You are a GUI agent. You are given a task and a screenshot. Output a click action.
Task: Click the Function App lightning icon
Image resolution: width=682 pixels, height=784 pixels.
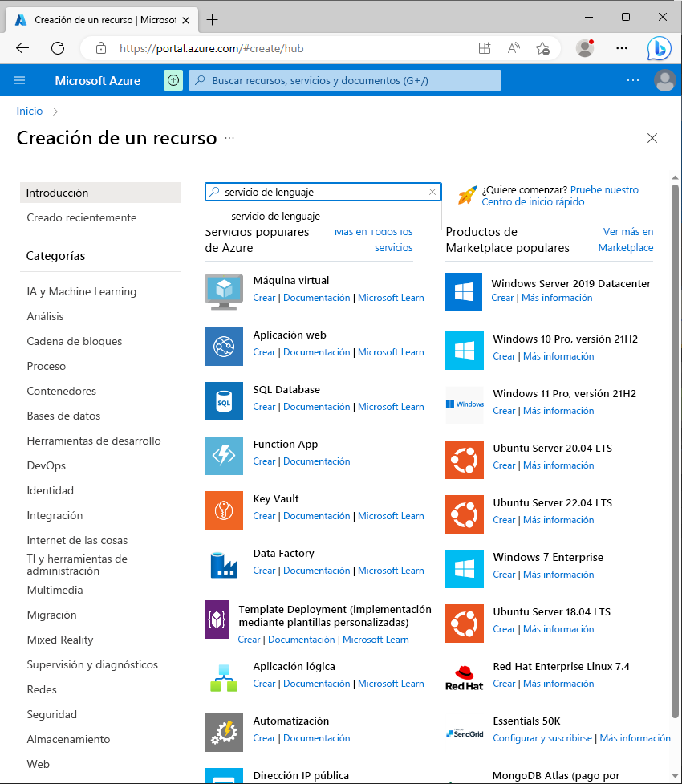click(224, 456)
